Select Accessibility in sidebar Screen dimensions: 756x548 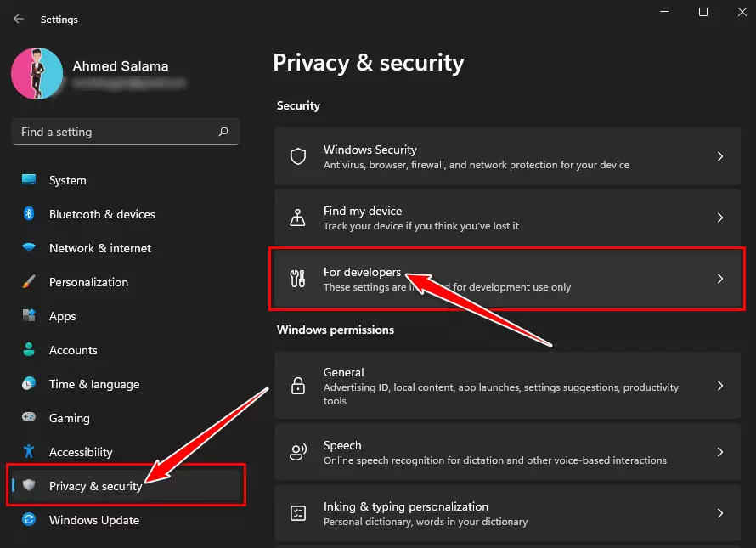126,452
